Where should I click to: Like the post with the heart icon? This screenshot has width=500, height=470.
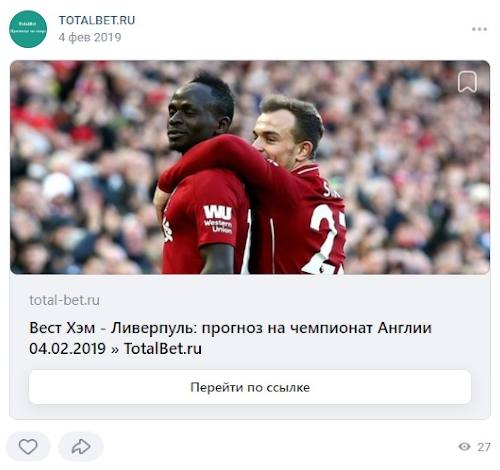pyautogui.click(x=28, y=447)
